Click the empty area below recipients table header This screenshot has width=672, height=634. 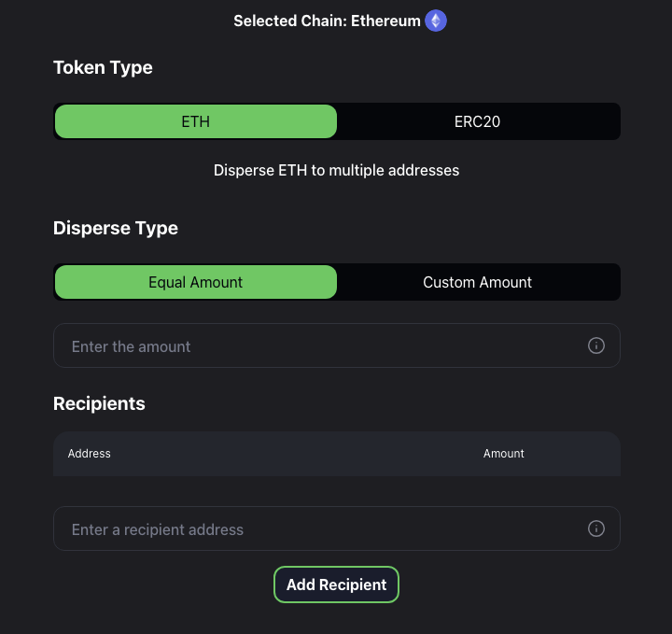click(x=336, y=489)
